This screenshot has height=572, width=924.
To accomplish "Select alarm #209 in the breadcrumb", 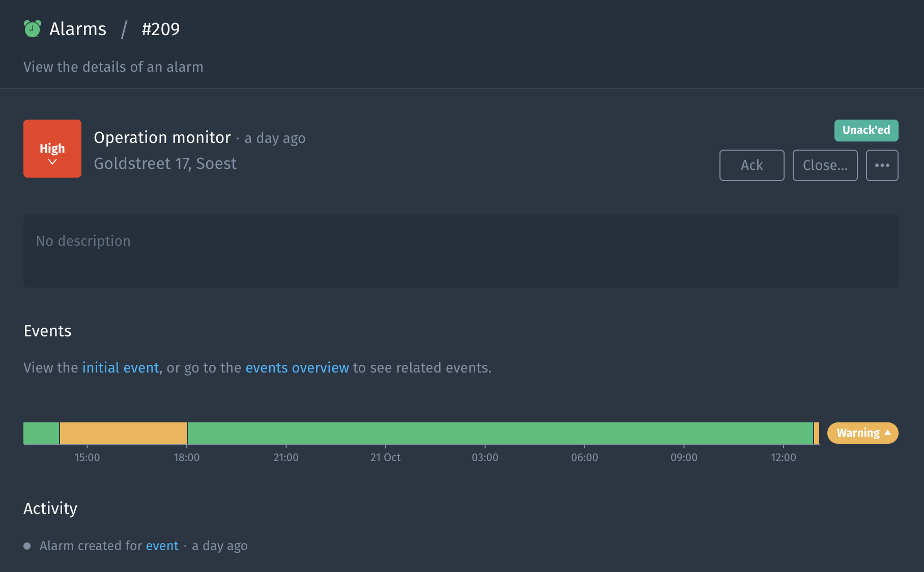I will [160, 29].
